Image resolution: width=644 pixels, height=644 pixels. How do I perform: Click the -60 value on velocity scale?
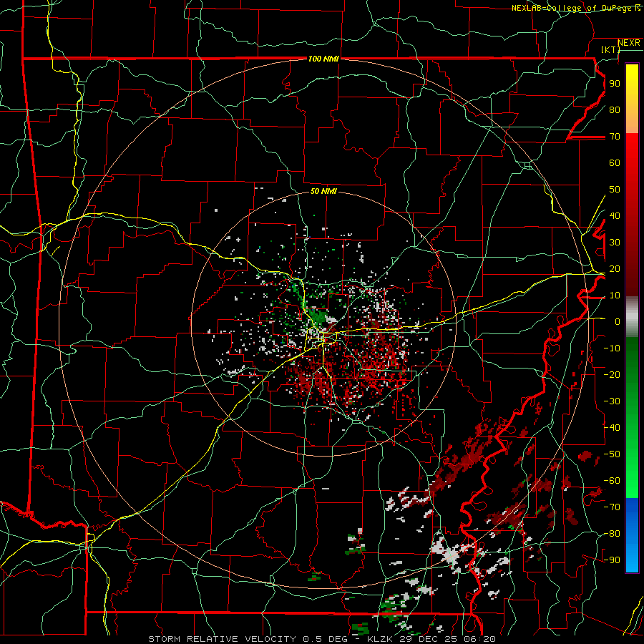(x=612, y=481)
